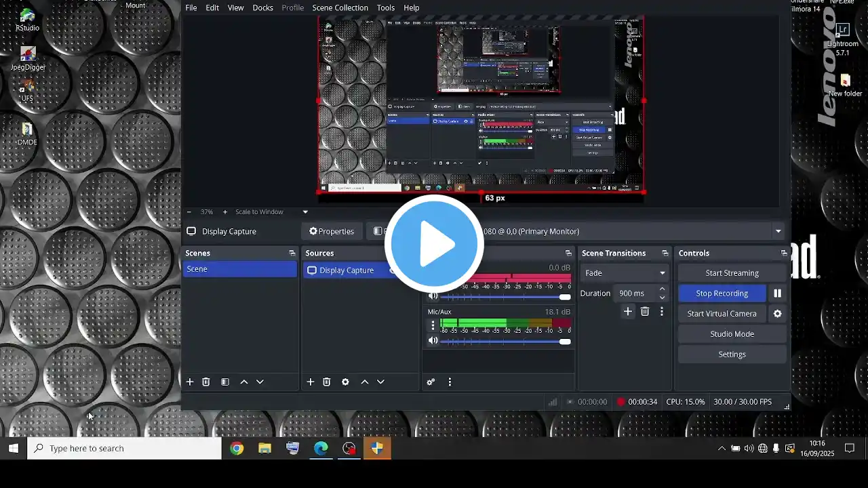Expand the Primary Monitor display dropdown

tap(778, 231)
